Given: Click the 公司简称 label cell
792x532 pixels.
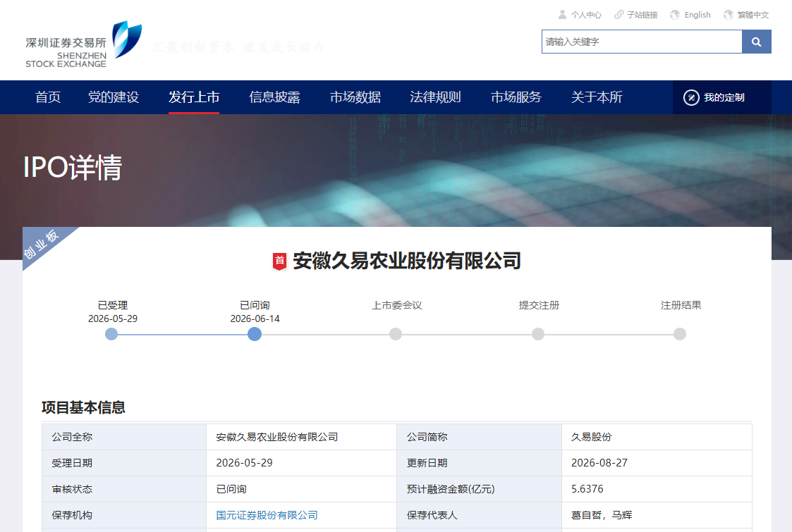Looking at the screenshot, I should pos(480,437).
